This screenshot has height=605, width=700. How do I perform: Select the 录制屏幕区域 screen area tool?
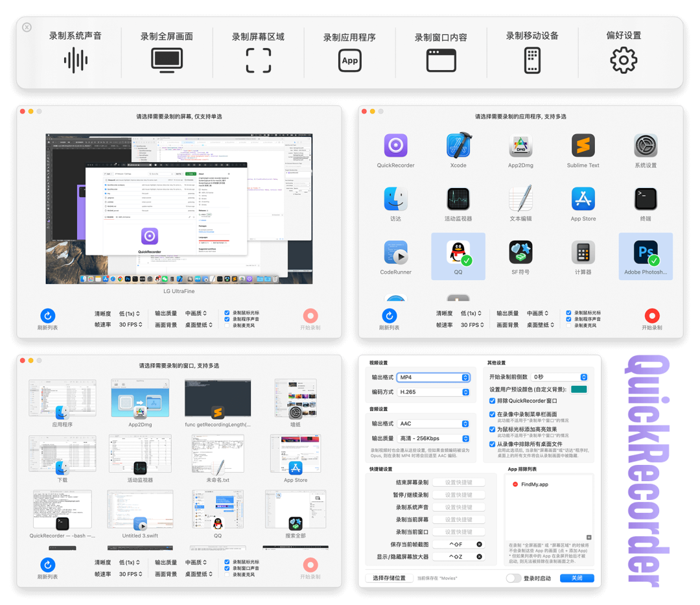coord(259,60)
